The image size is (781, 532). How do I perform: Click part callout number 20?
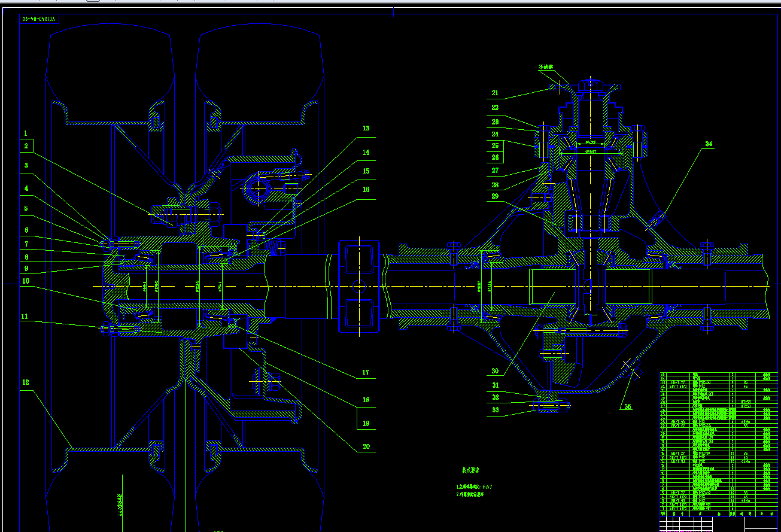pos(366,446)
